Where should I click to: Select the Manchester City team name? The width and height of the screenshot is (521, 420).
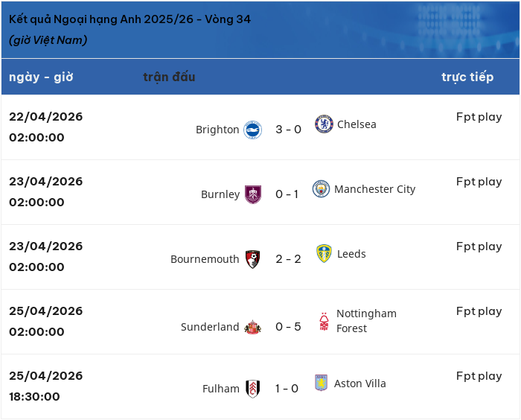coord(375,189)
